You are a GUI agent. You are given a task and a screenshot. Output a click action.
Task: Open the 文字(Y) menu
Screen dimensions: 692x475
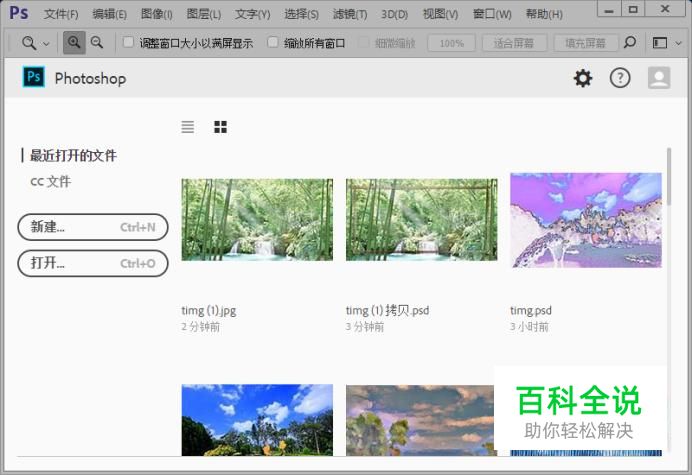(252, 15)
